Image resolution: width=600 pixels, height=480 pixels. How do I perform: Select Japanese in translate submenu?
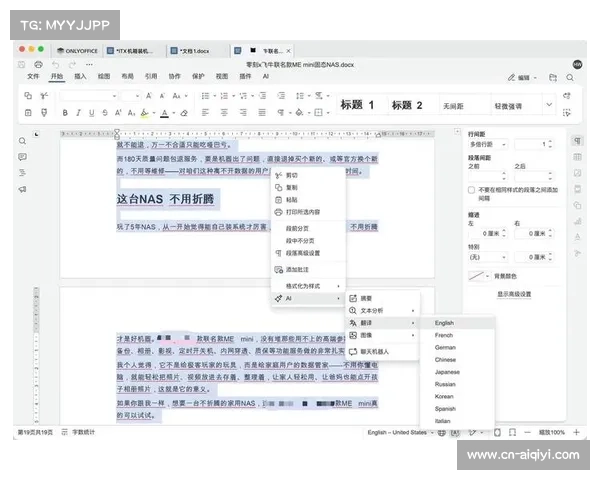(457, 372)
